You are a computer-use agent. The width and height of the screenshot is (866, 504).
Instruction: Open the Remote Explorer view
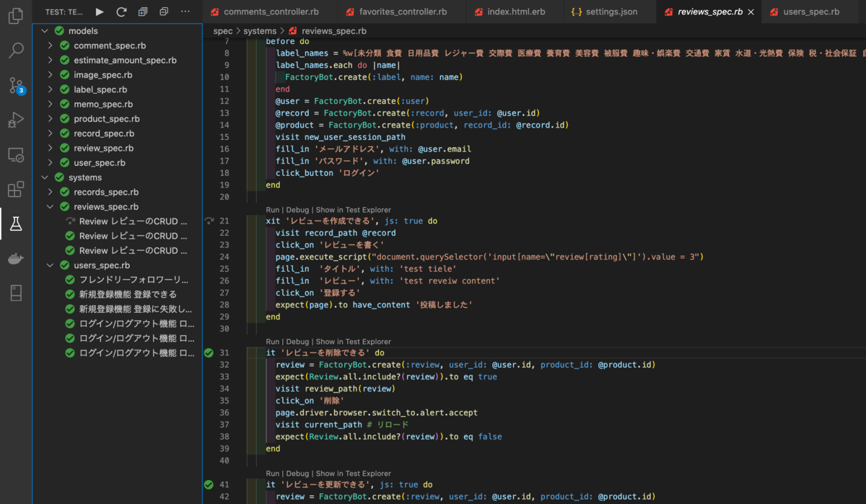(x=15, y=155)
